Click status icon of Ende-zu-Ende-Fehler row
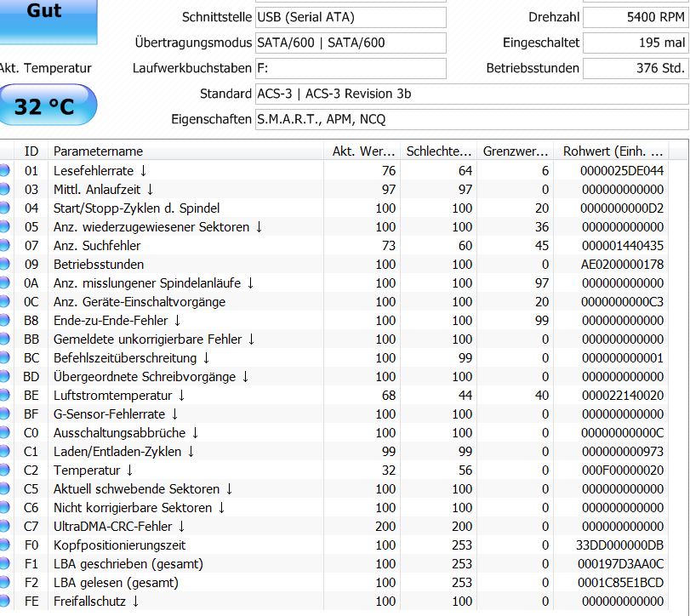This screenshot has height=616, width=690. (4, 320)
